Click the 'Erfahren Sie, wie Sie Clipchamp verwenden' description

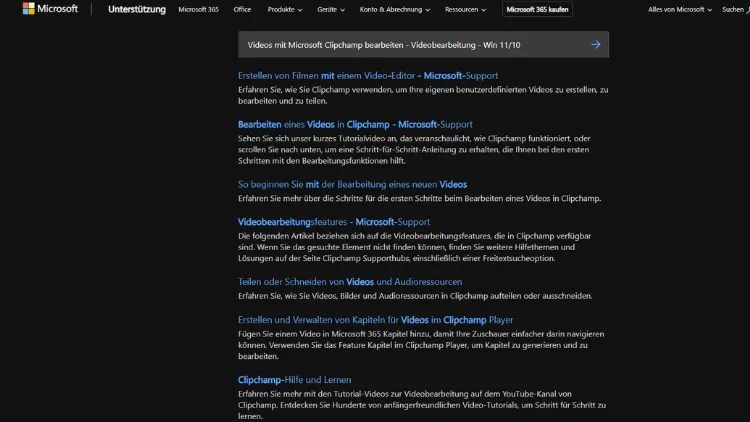(423, 95)
